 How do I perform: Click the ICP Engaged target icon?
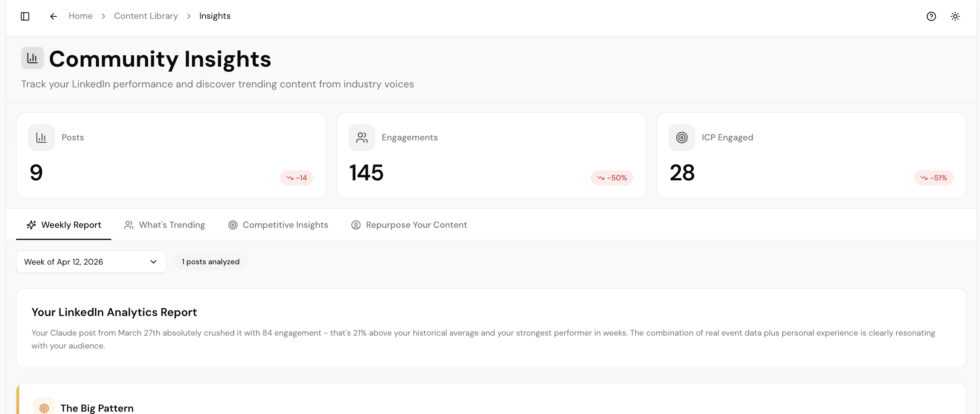682,137
